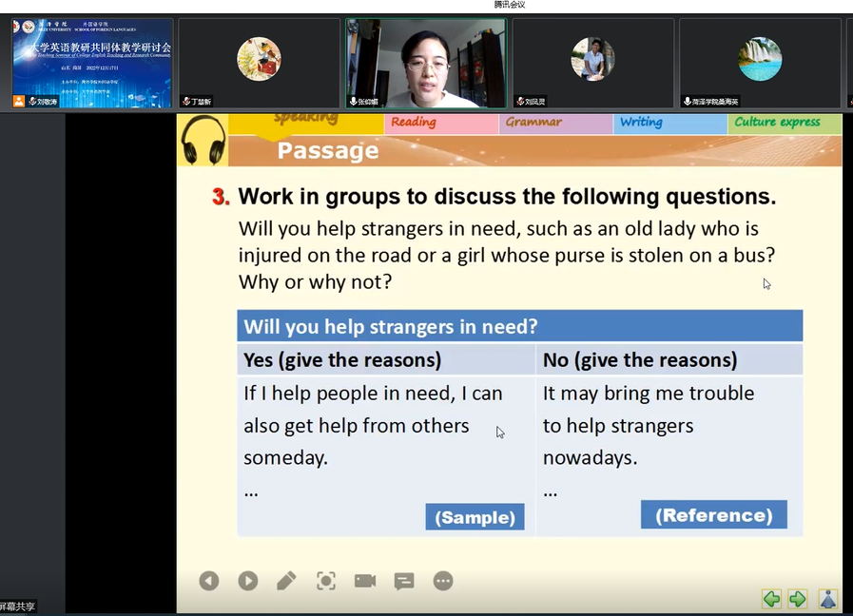Click the green right arrow button
Viewport: 853px width, 616px height.
tap(798, 599)
